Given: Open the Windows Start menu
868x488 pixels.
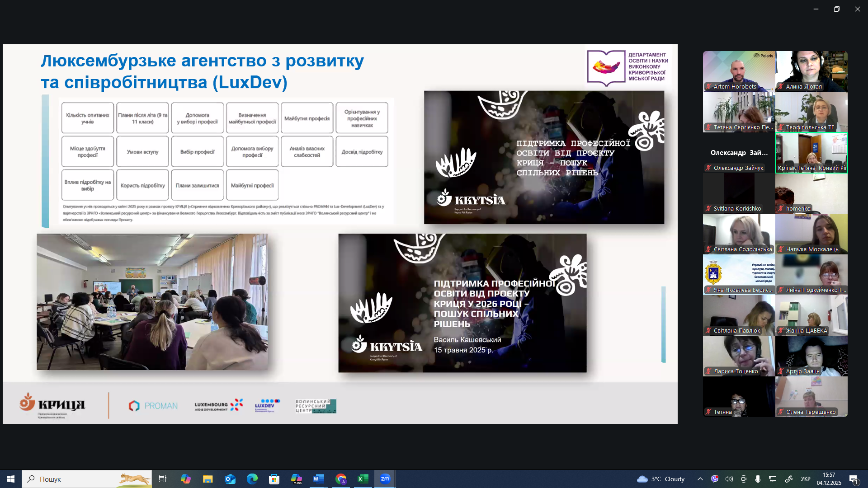Looking at the screenshot, I should (11, 479).
